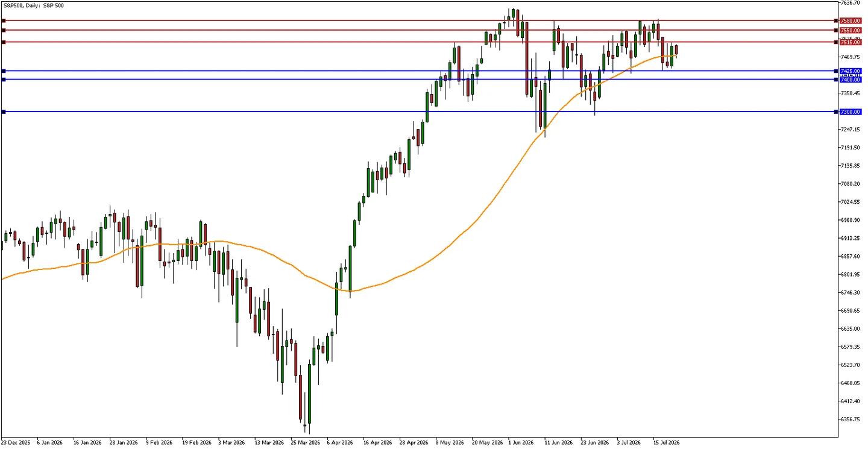Click the 16 Jan 2026 date label
Viewport: 868px width, 449px height.
point(86,442)
